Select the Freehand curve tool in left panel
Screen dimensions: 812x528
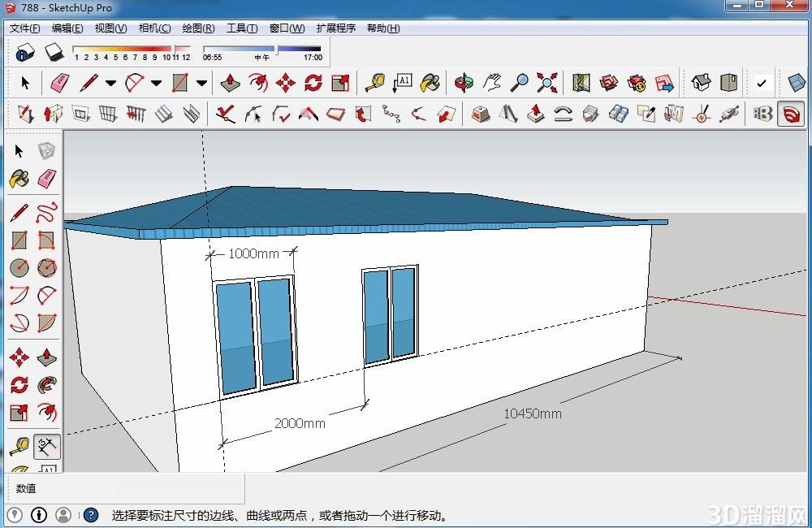tap(46, 213)
